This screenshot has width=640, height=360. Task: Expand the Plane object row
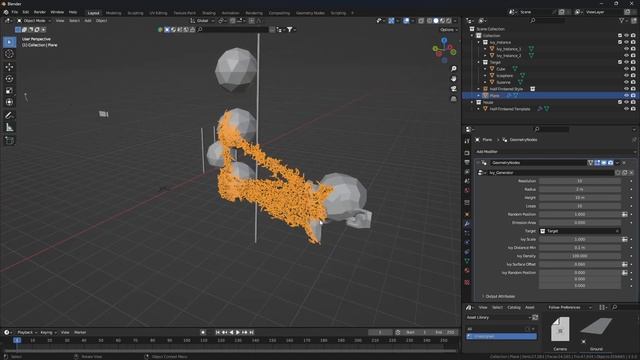pos(479,96)
